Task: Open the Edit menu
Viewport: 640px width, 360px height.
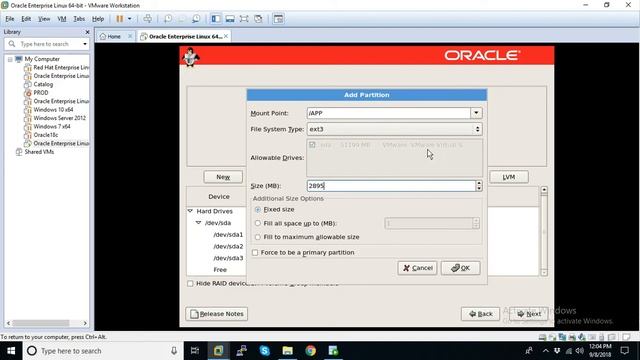Action: click(x=26, y=19)
